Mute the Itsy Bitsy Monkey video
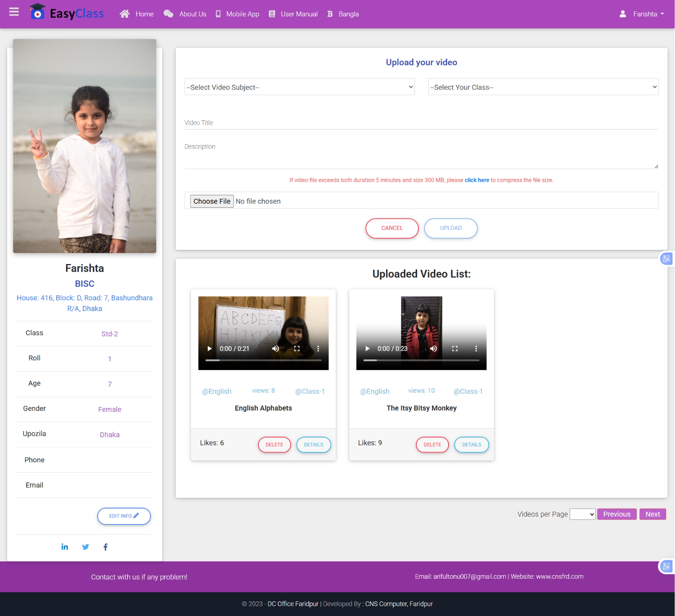Image resolution: width=675 pixels, height=616 pixels. click(434, 349)
